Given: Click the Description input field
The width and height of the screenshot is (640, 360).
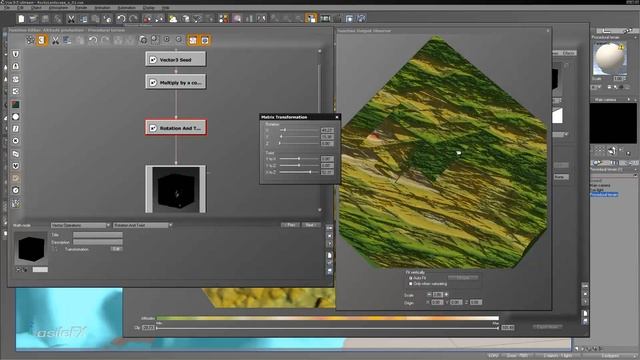Looking at the screenshot, I should (x=98, y=242).
